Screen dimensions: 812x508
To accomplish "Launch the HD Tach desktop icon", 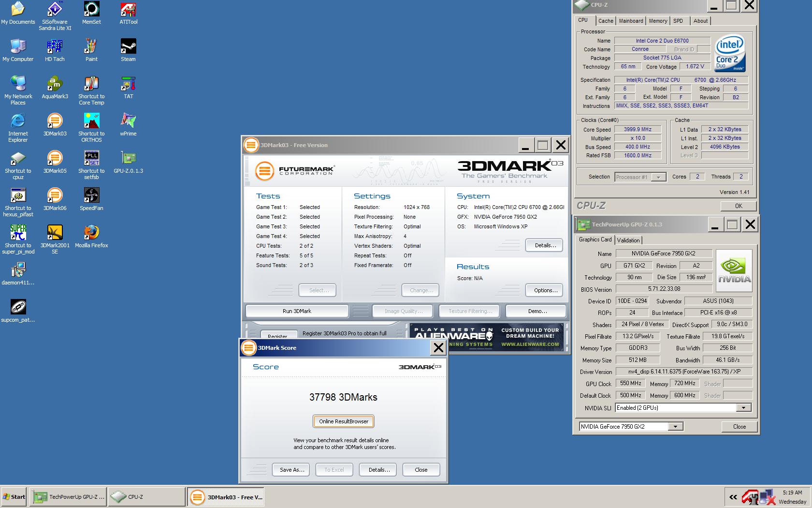I will pyautogui.click(x=55, y=50).
